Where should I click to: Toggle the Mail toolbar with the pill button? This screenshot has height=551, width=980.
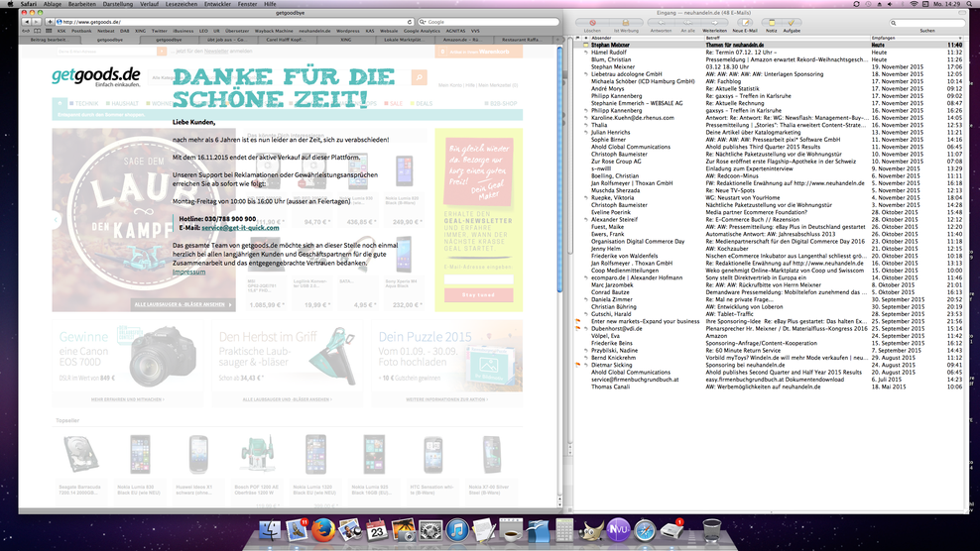(962, 13)
